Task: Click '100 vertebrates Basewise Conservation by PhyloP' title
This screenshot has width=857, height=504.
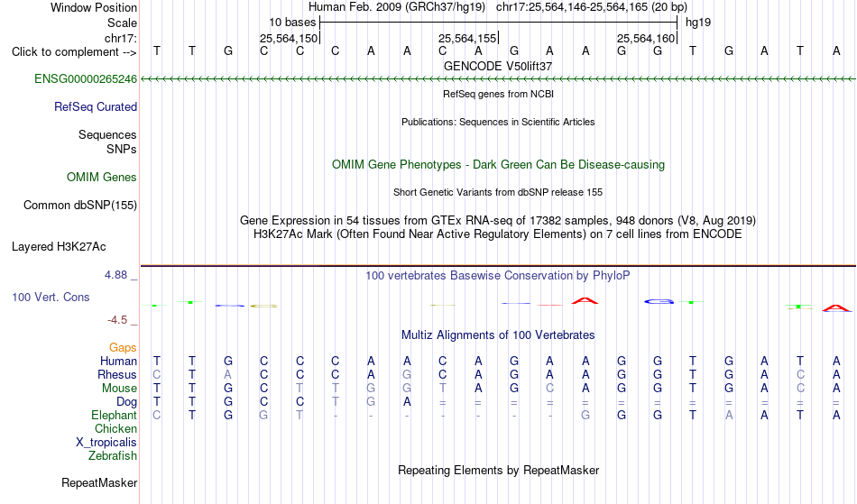Action: 498,276
